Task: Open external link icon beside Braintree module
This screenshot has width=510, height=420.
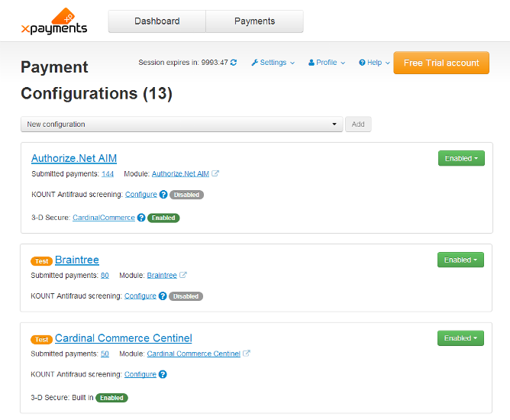Action: pos(183,275)
